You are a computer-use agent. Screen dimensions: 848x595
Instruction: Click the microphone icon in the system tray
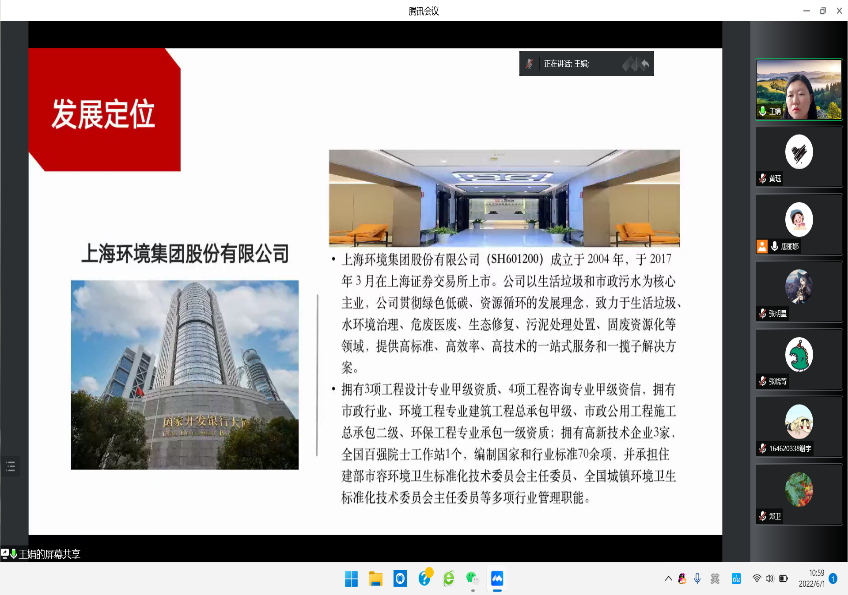click(698, 579)
